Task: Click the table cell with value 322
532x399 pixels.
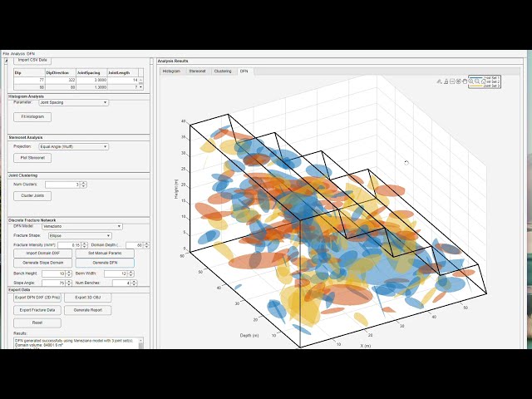Action: pyautogui.click(x=61, y=80)
